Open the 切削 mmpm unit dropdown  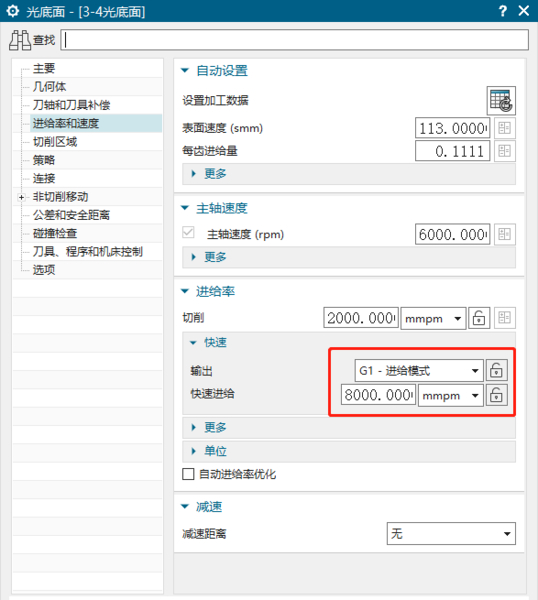coord(433,318)
